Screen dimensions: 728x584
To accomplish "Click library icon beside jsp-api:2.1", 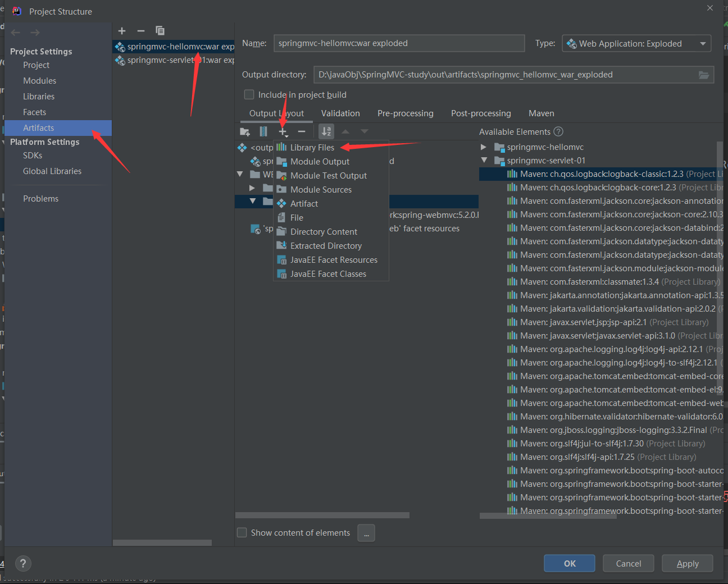I will pyautogui.click(x=512, y=322).
